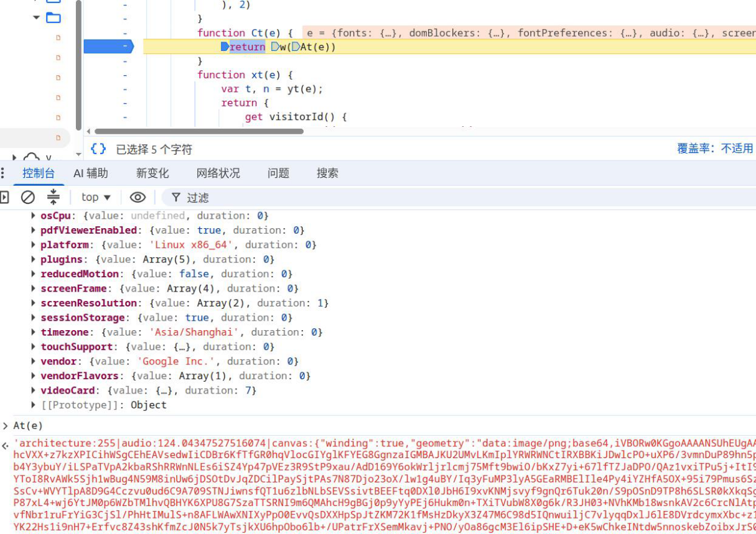The image size is (756, 534).
Task: Expand the pdfViewerEnabled property
Action: (33, 230)
